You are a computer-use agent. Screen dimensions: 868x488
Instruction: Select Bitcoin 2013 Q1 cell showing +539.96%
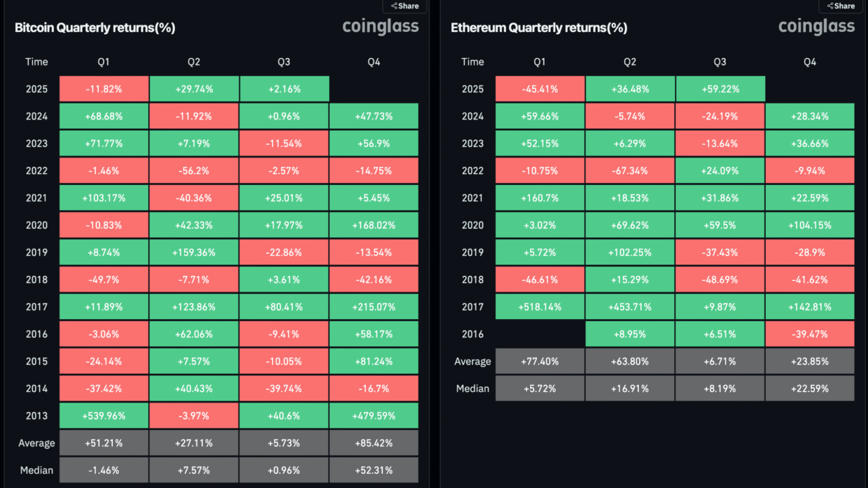coord(103,415)
